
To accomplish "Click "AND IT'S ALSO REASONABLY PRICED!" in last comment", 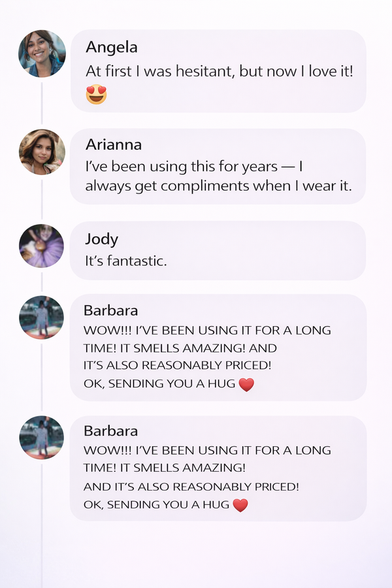I will (191, 487).
